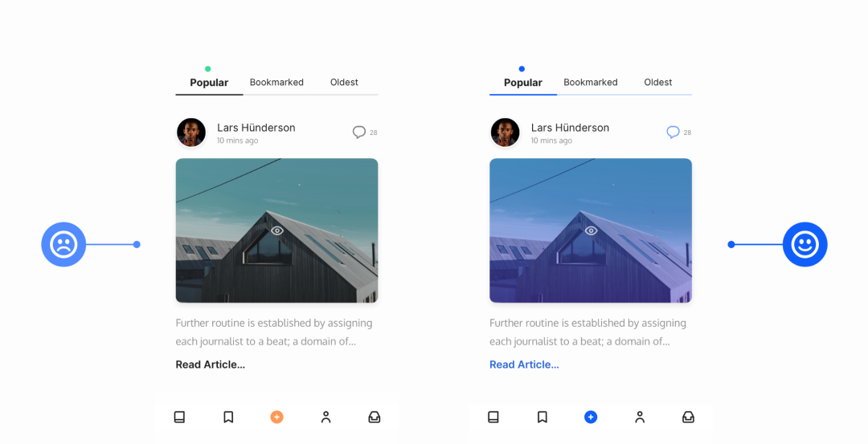Toggle the eye icon on teal house image
Screen dimensions: 868x444
277,230
